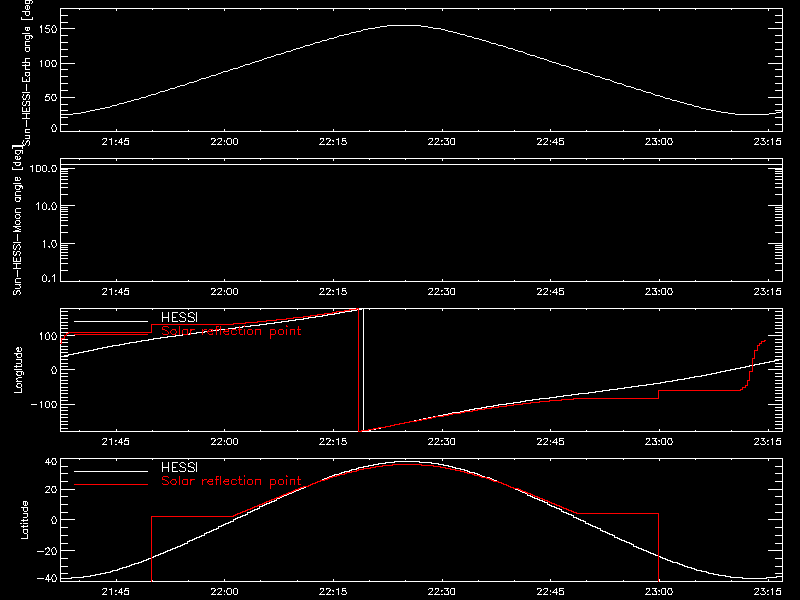Image resolution: width=800 pixels, height=600 pixels.
Task: Click the 100 tick on Longitude axis
Action: click(49, 336)
